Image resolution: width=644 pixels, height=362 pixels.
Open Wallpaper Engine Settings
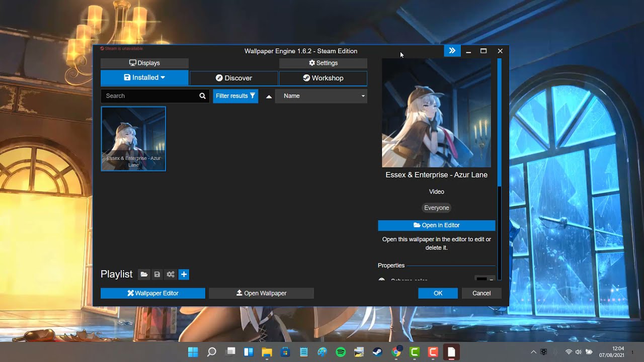pos(323,63)
